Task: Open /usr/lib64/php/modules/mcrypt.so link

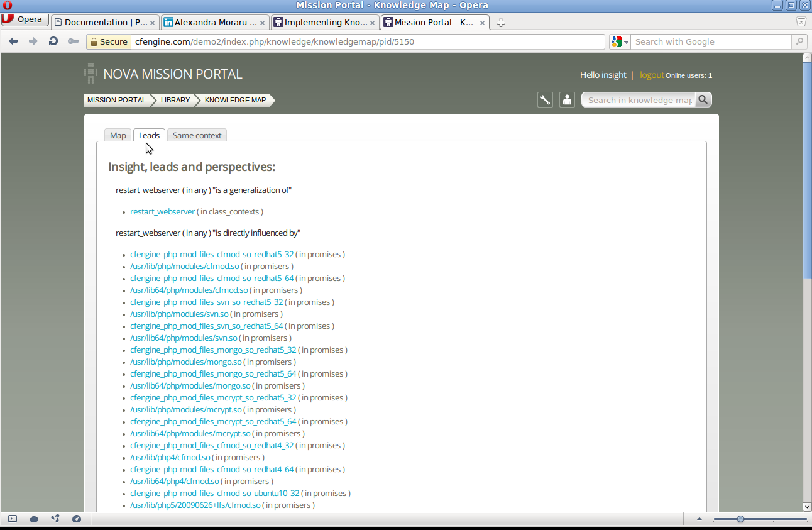Action: (x=190, y=433)
